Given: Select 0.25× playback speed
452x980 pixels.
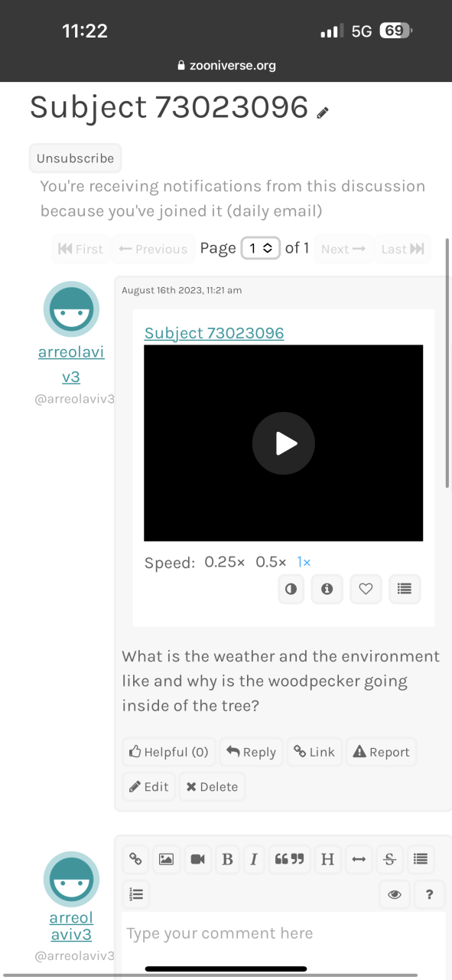Looking at the screenshot, I should tap(224, 562).
